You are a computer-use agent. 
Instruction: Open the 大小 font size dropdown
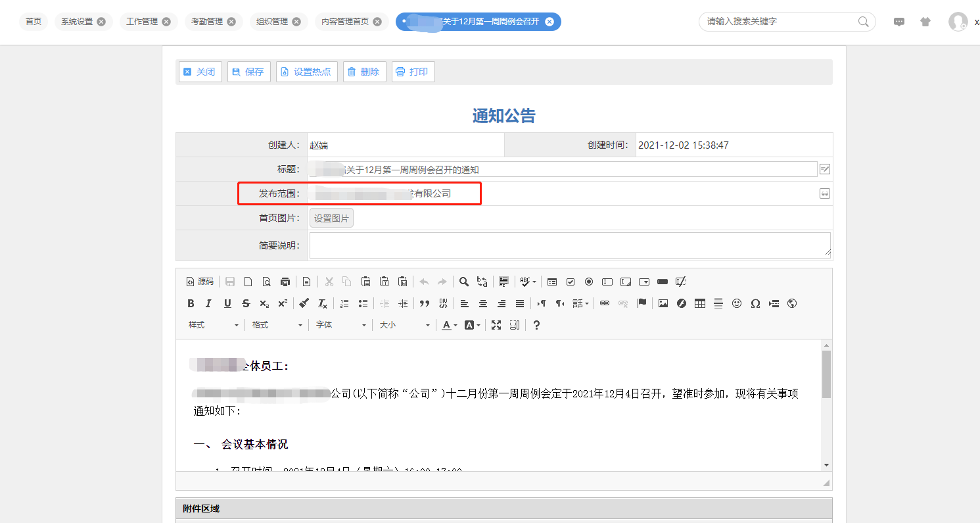pyautogui.click(x=404, y=325)
